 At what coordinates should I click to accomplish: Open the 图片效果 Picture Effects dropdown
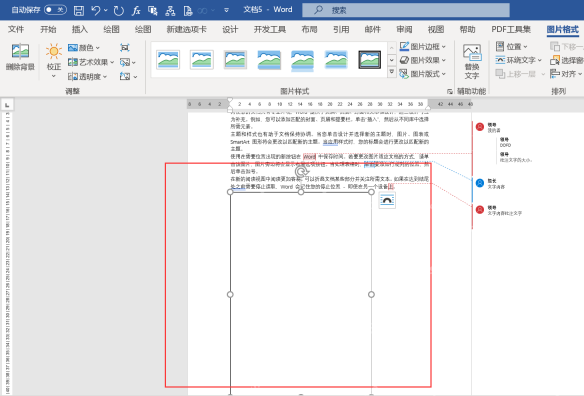(444, 60)
